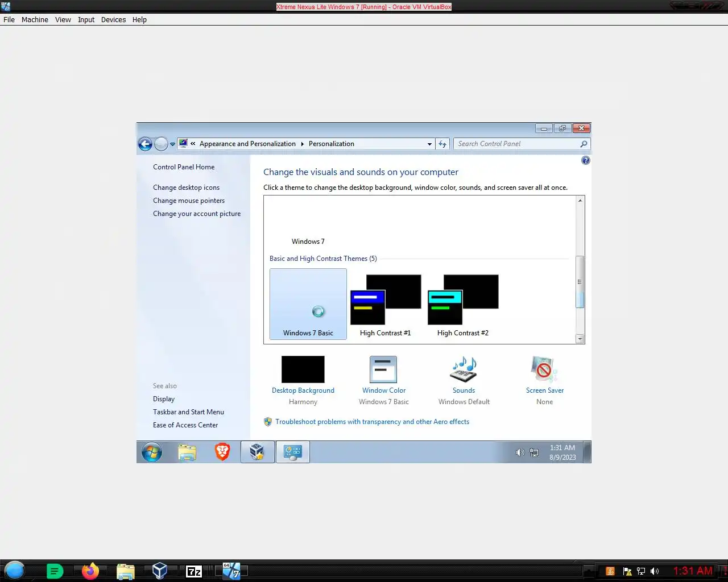This screenshot has width=728, height=582.
Task: Select the Windows 7 Basic theme
Action: pos(308,304)
